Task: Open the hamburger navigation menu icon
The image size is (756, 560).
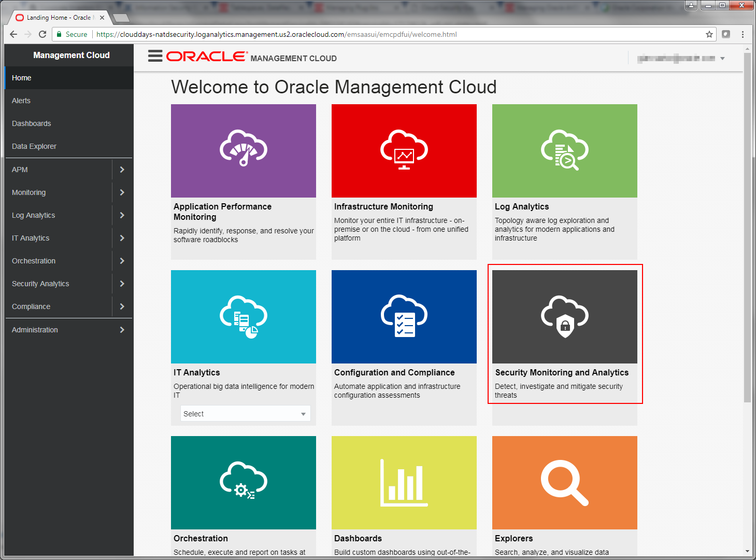Action: pyautogui.click(x=155, y=56)
